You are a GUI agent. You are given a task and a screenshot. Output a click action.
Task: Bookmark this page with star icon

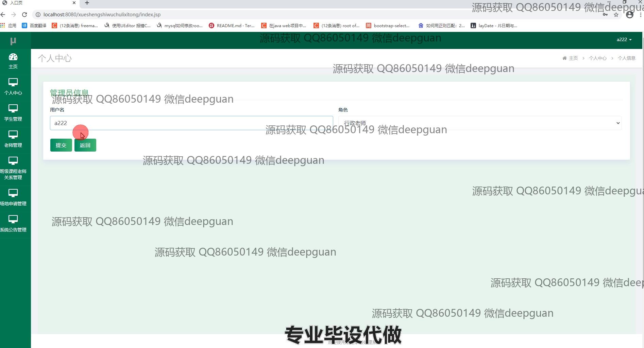point(616,15)
